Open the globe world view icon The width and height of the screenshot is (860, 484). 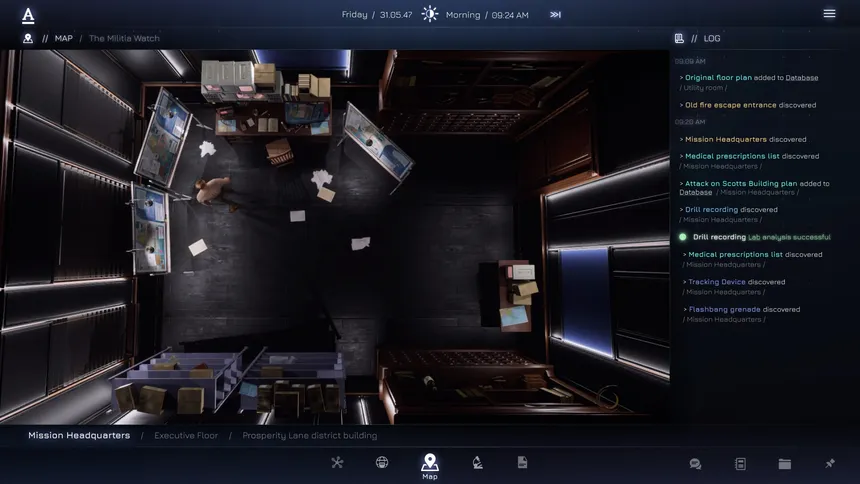[x=382, y=463]
